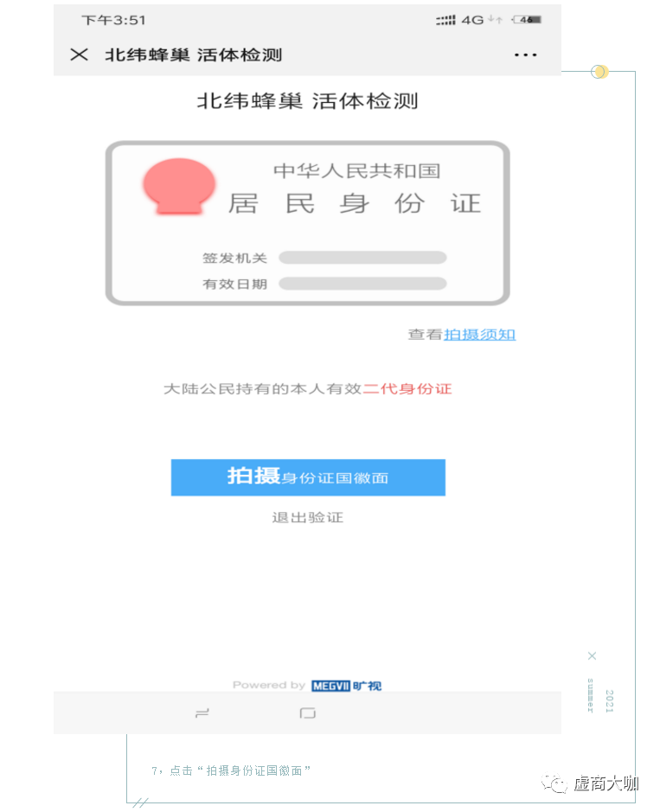660x812 pixels.
Task: Click the 虚商大咖 WeChat watermark logo
Action: point(590,783)
